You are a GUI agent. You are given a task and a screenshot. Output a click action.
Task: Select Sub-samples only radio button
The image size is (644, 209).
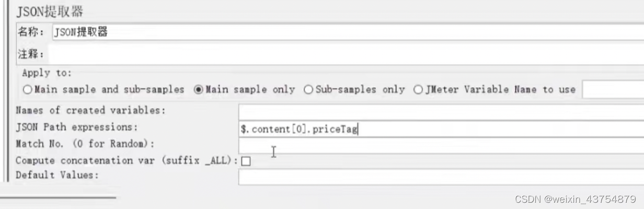click(308, 90)
